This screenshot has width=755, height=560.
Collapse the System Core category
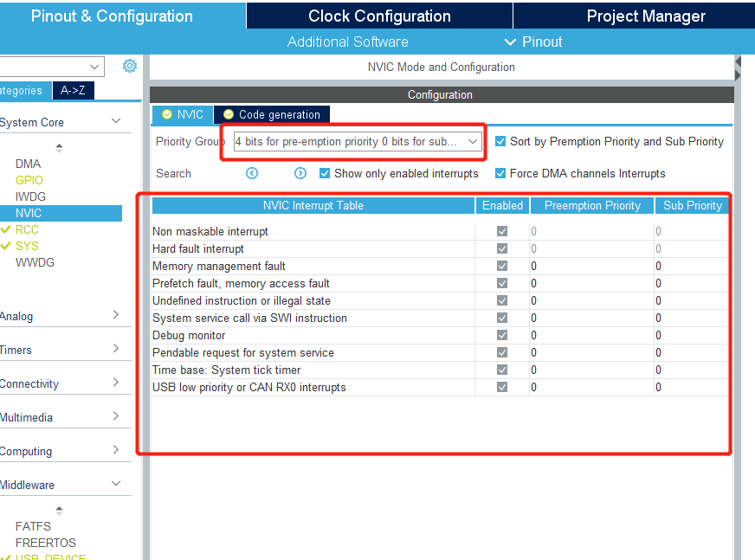[116, 121]
